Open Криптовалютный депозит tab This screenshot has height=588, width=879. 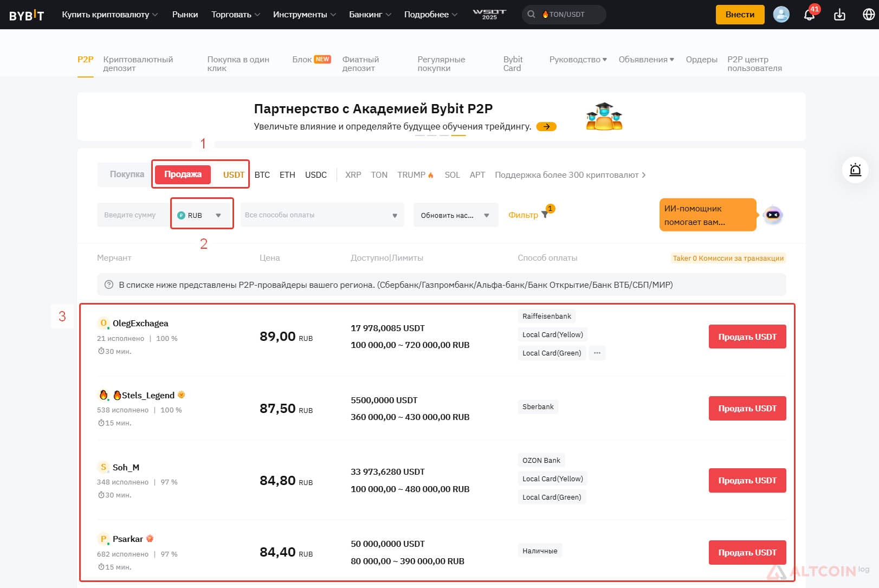click(138, 64)
